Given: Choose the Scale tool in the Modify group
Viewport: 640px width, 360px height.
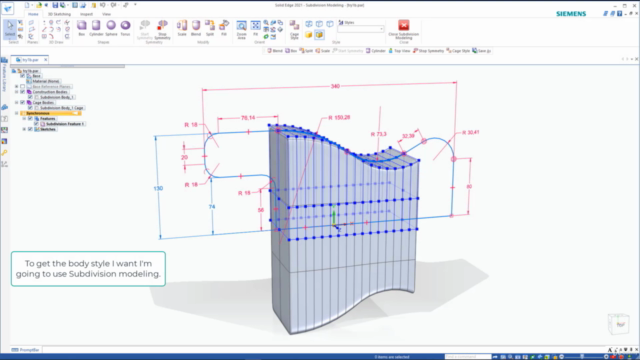Looking at the screenshot, I should click(182, 28).
